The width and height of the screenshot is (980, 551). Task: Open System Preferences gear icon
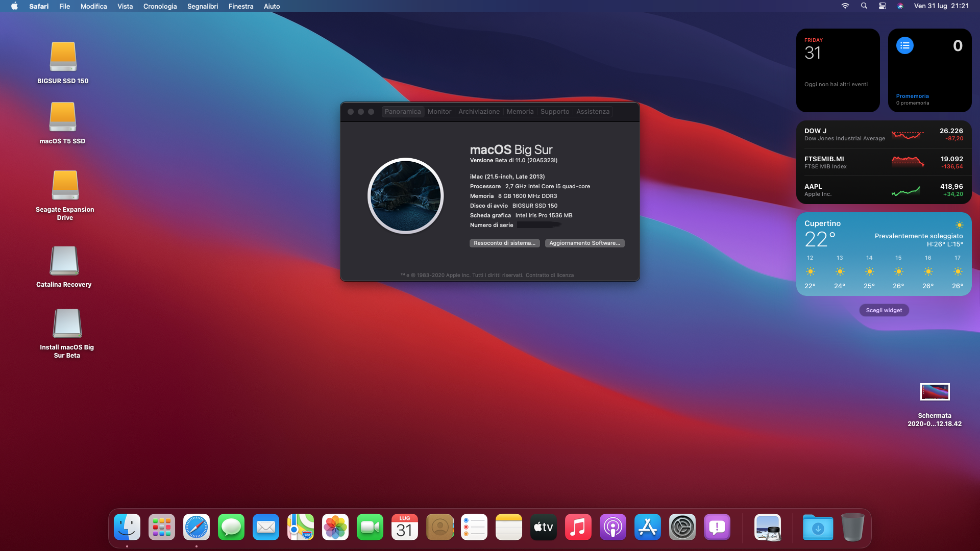click(x=682, y=527)
